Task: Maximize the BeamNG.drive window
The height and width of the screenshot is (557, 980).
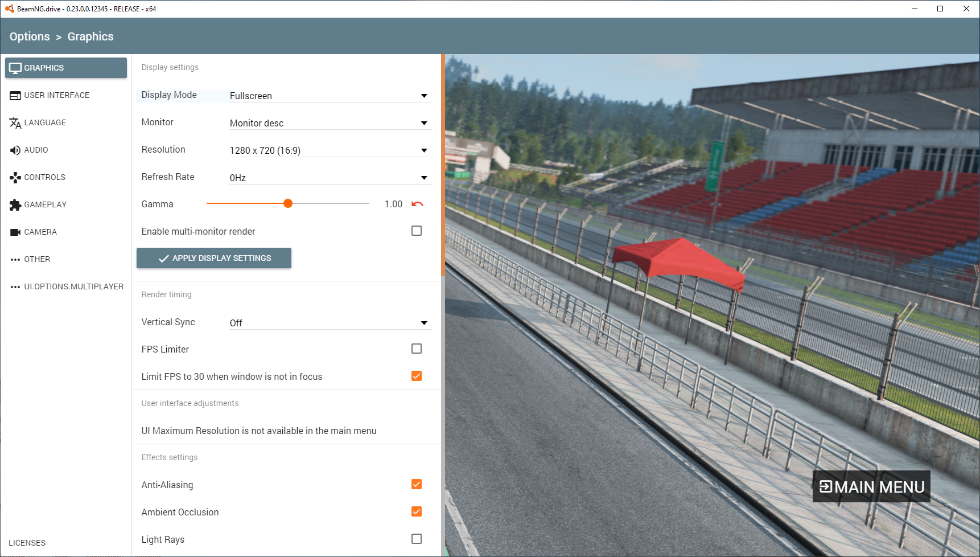Action: coord(940,9)
